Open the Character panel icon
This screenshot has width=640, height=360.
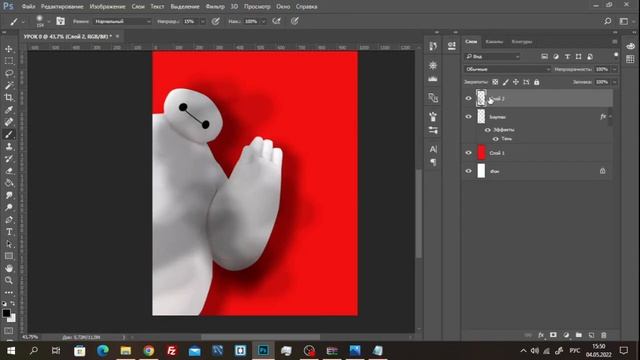[x=433, y=149]
